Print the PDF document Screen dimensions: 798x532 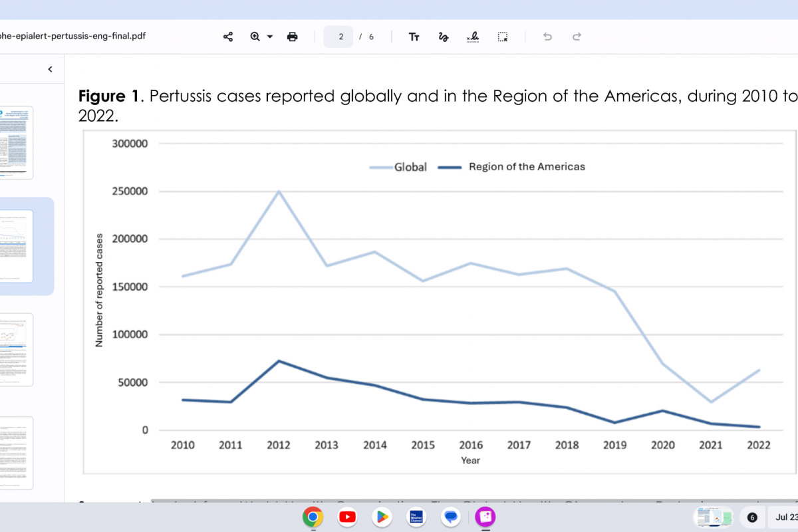(x=292, y=37)
